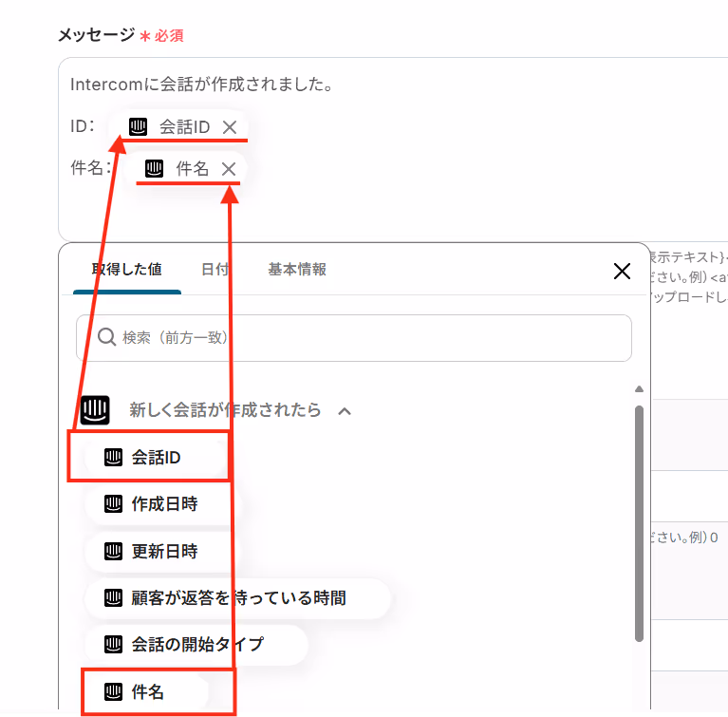
Task: Close the value picker panel
Action: click(x=622, y=271)
